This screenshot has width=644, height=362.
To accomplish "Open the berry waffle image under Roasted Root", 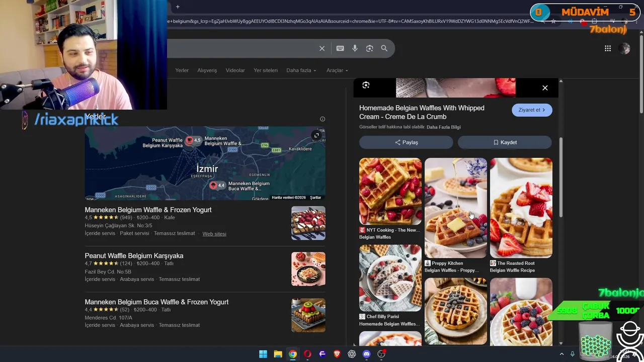I will (521, 311).
